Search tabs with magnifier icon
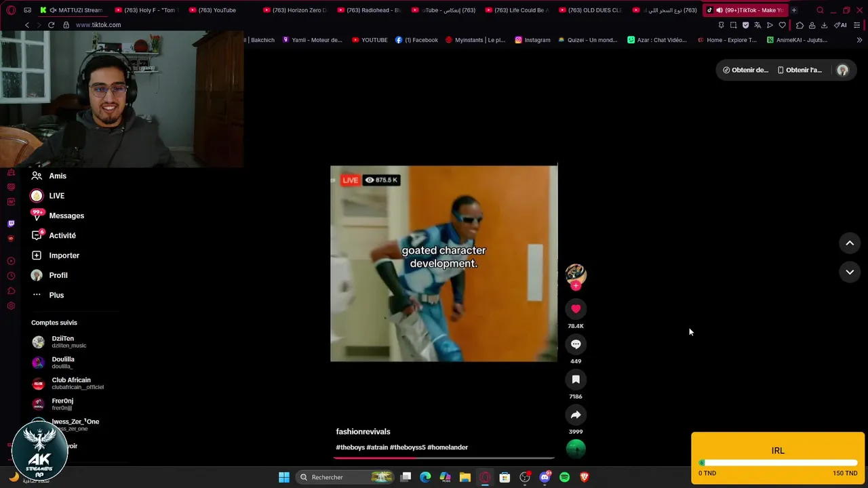Viewport: 868px width, 488px height. pyautogui.click(x=820, y=10)
